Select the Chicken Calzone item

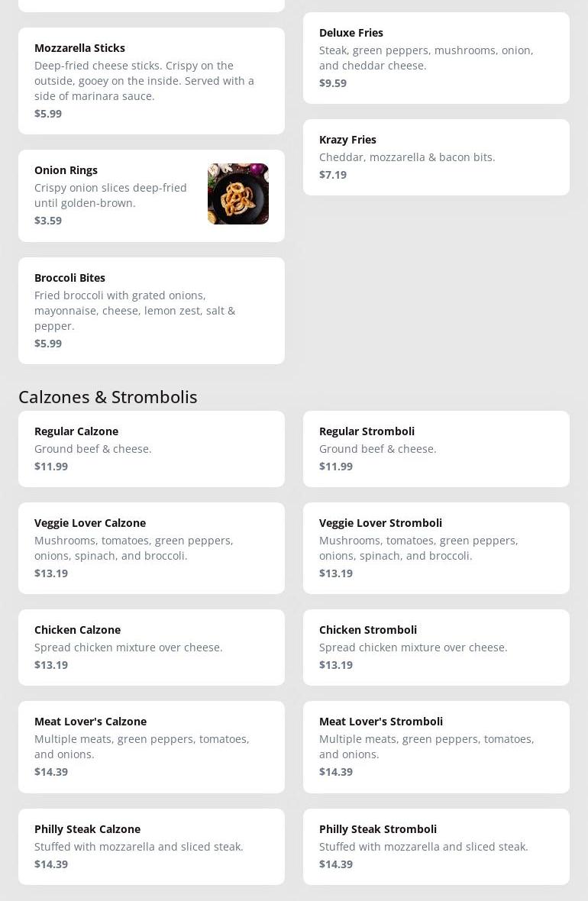pos(151,647)
